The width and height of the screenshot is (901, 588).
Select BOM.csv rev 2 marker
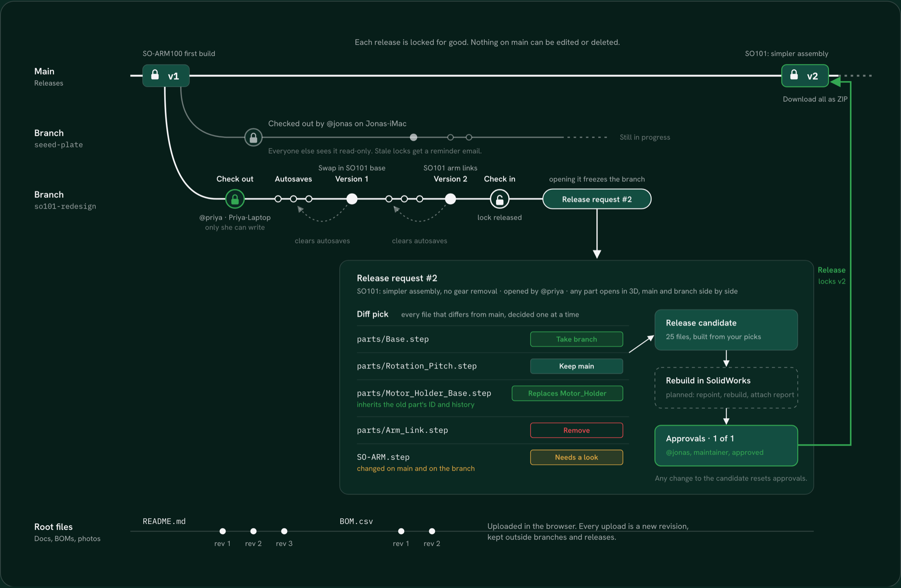432,531
